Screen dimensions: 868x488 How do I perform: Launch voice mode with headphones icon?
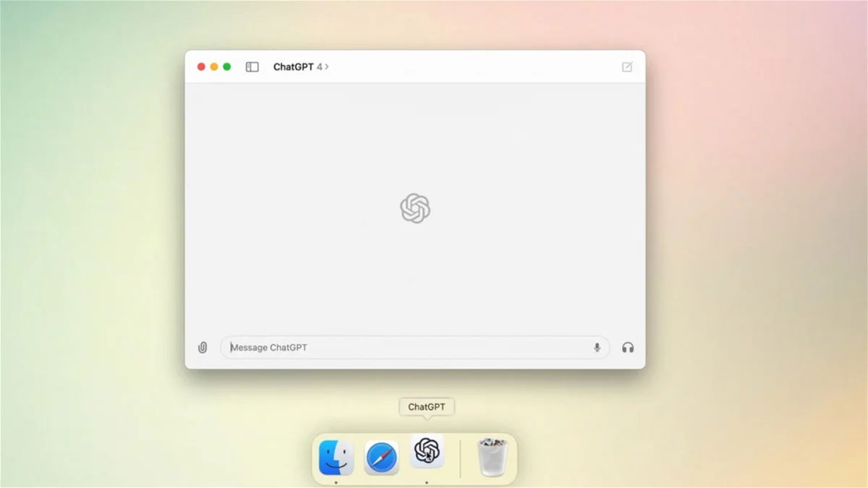pos(628,348)
